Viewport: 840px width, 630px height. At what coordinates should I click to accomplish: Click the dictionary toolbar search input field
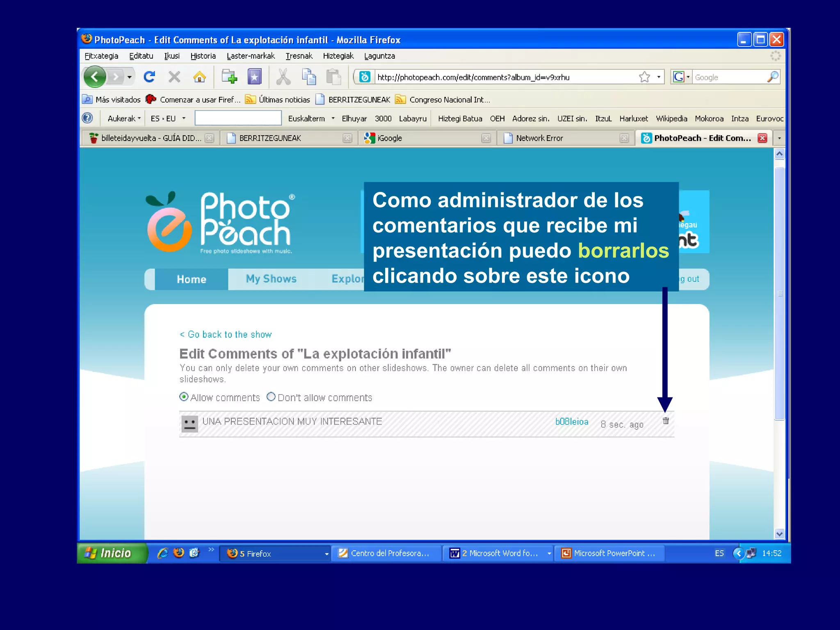coord(238,118)
